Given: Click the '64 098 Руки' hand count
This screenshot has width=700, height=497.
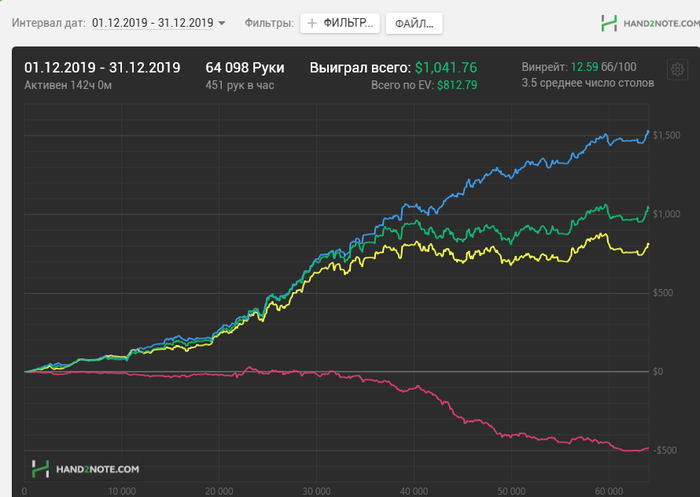Looking at the screenshot, I should (245, 67).
